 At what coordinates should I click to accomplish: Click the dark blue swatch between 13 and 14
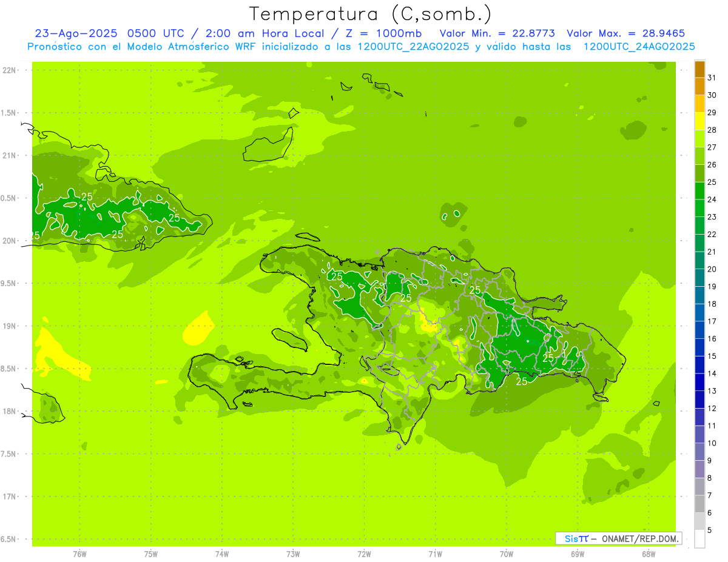(x=699, y=383)
